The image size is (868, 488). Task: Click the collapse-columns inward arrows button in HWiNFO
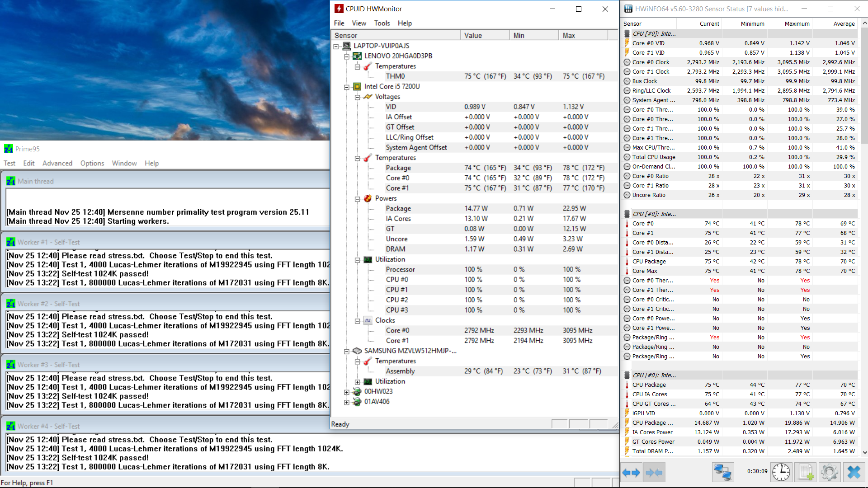654,473
